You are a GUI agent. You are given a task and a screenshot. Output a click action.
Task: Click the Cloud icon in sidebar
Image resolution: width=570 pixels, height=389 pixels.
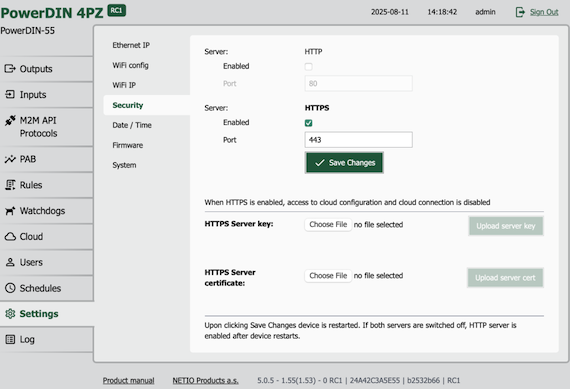point(10,236)
